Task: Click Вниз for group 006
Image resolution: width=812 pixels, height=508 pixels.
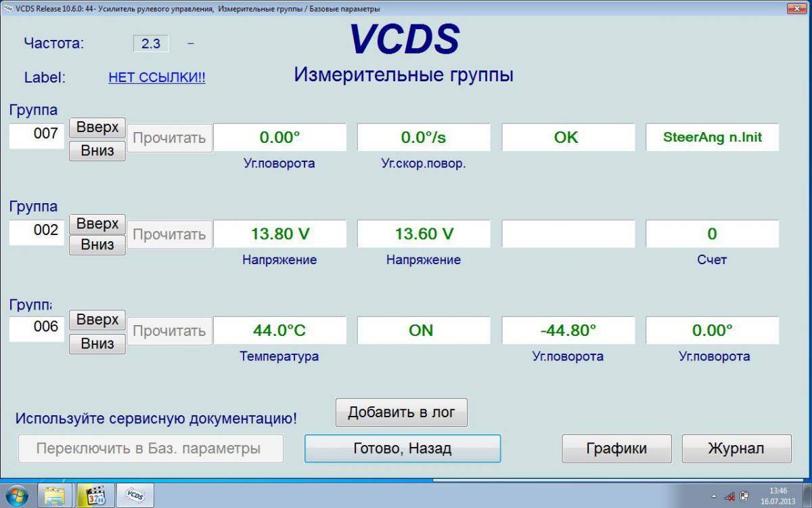Action: click(x=97, y=343)
